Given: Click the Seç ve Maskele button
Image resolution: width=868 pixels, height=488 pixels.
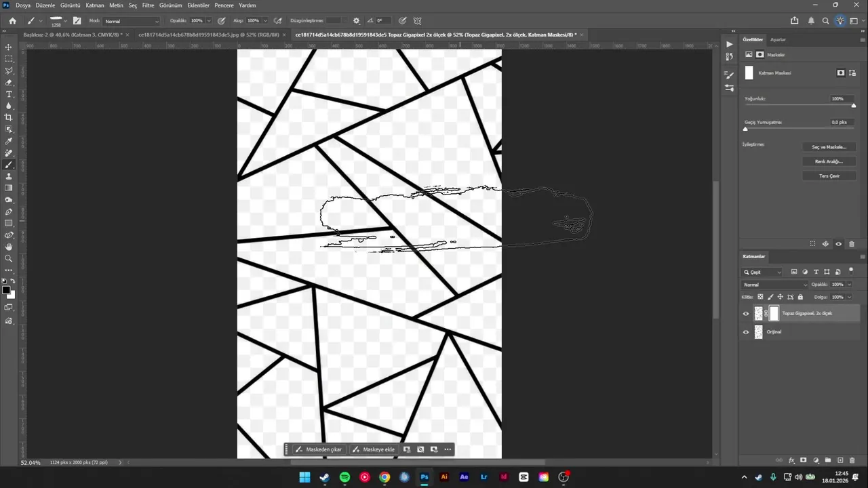Looking at the screenshot, I should (829, 147).
